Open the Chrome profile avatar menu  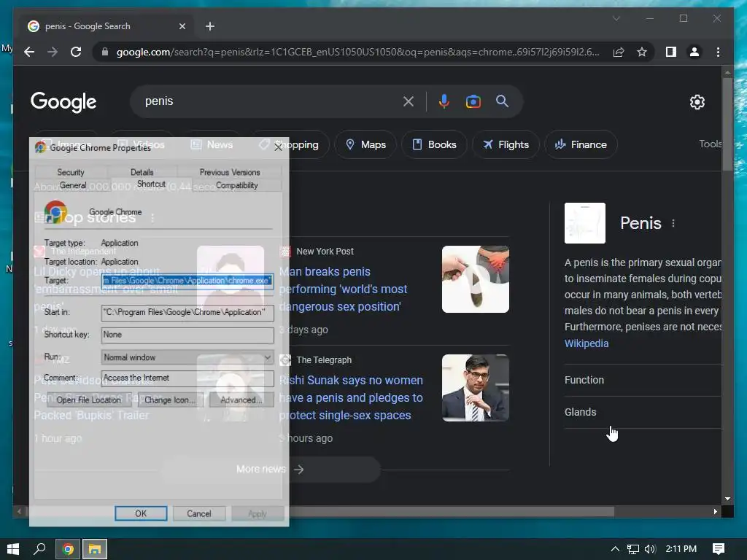tap(694, 52)
